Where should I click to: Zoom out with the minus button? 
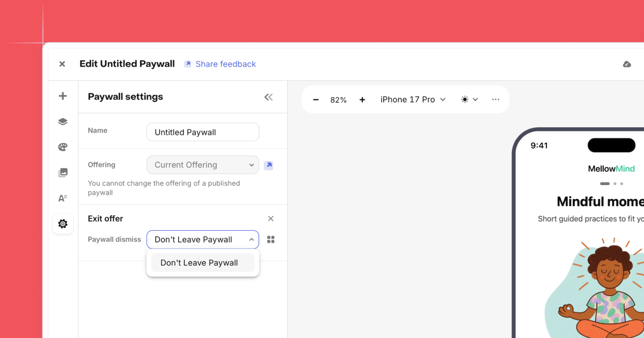coord(316,100)
